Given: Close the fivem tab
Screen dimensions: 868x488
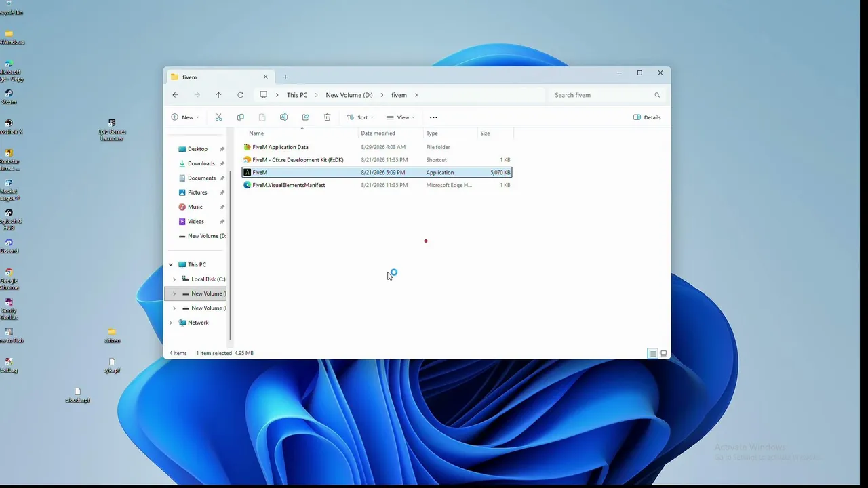Looking at the screenshot, I should click(x=266, y=77).
